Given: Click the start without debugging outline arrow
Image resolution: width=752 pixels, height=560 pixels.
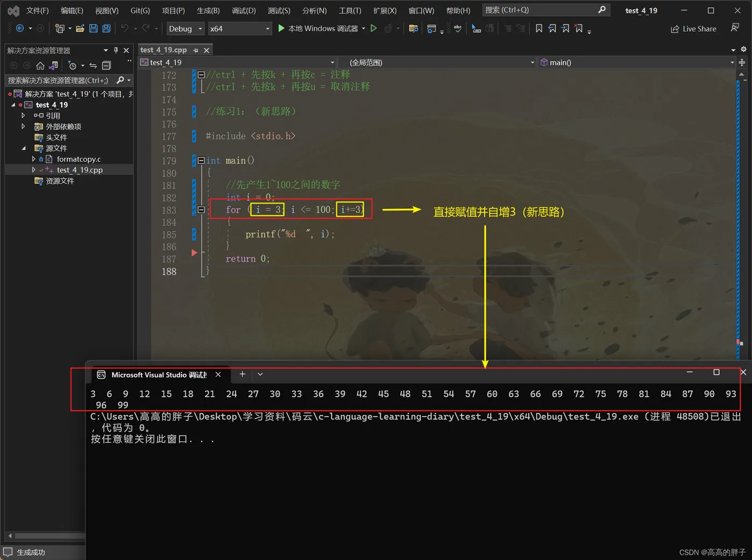Looking at the screenshot, I should (374, 28).
